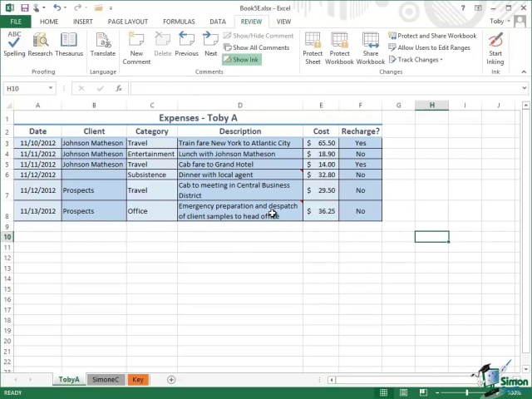This screenshot has width=532, height=399.
Task: Expand the formula bar
Action: [x=524, y=88]
